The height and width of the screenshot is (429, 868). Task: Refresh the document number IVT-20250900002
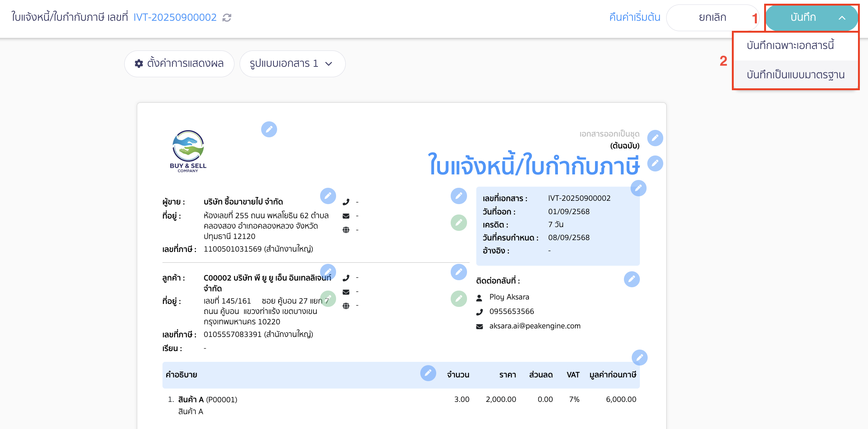click(227, 17)
